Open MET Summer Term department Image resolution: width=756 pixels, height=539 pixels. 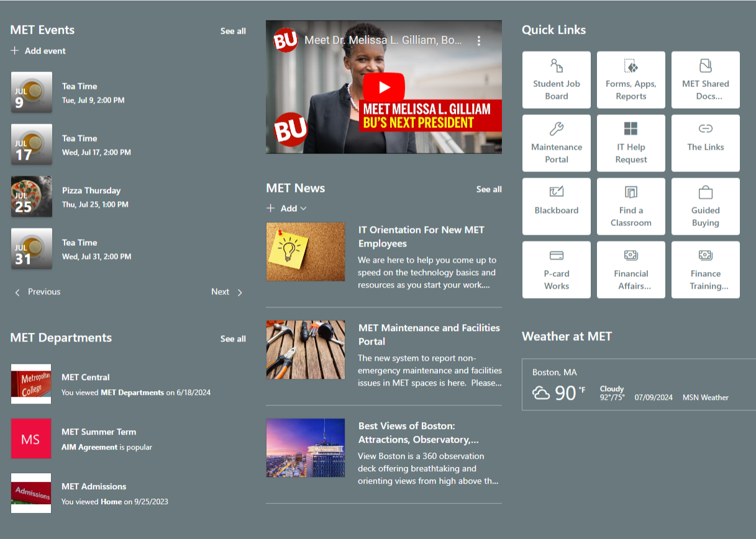pos(99,432)
